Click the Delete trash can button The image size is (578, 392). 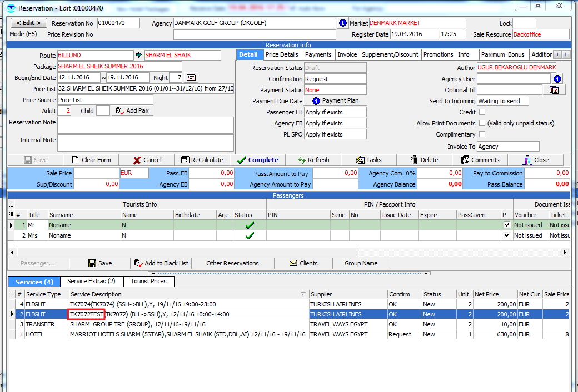(x=424, y=160)
